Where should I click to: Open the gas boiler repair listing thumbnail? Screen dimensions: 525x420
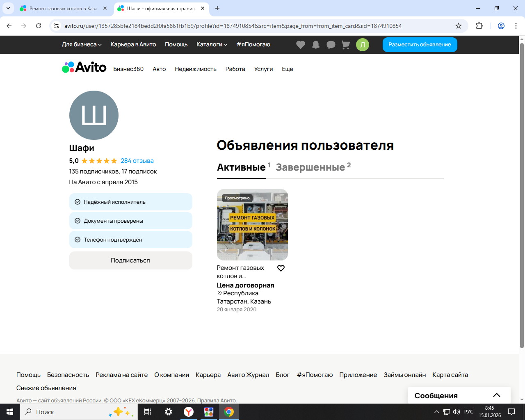pos(252,225)
